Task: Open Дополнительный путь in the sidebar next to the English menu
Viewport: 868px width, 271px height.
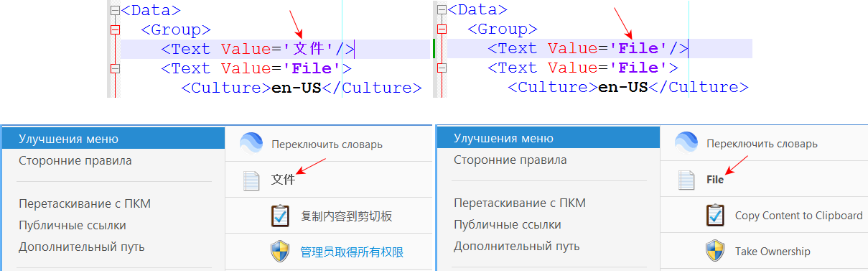Action: (x=517, y=247)
